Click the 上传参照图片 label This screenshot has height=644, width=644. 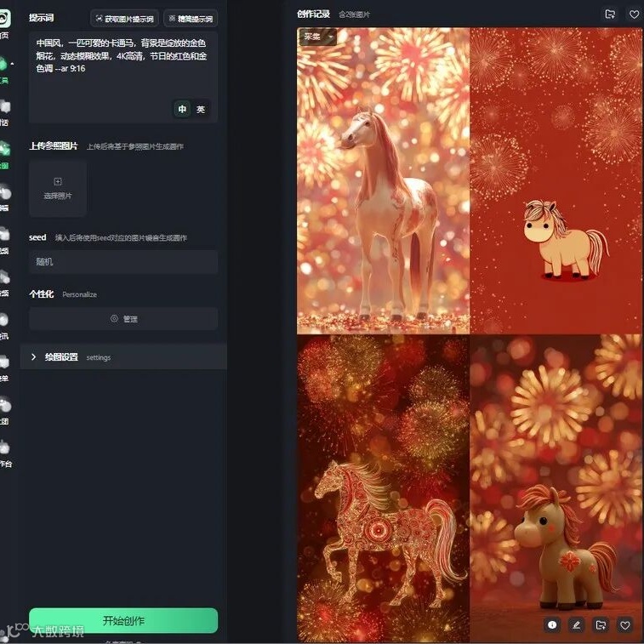click(x=53, y=146)
